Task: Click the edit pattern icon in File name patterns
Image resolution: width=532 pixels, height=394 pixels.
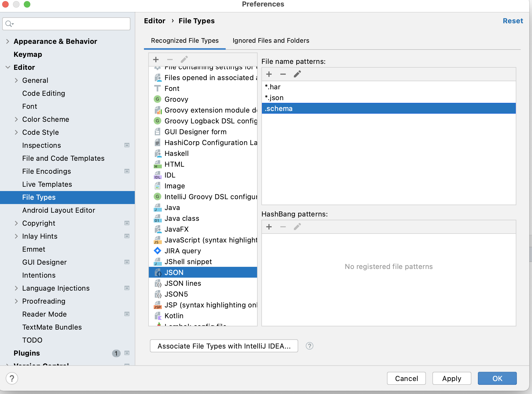Action: [x=297, y=74]
